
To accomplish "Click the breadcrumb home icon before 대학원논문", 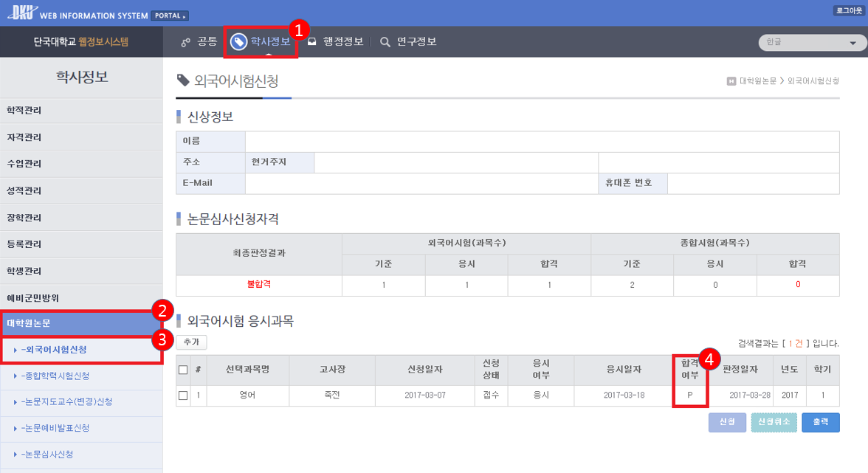I will tap(731, 81).
